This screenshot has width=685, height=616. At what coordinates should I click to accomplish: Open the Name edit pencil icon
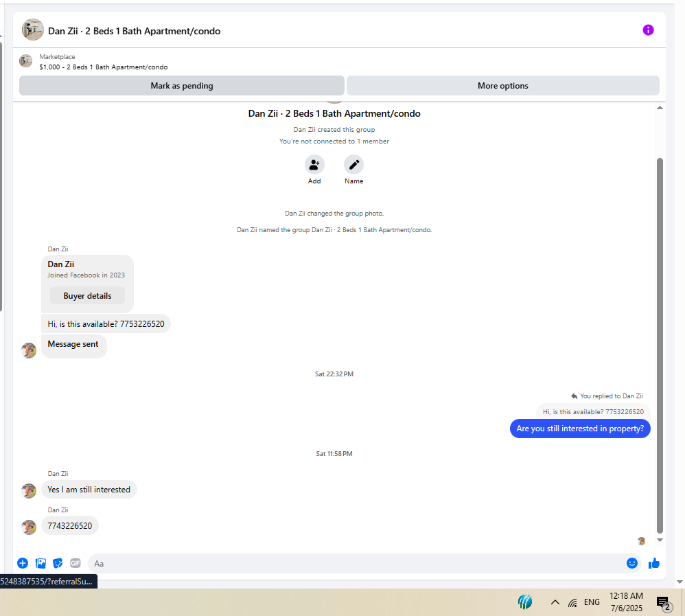click(354, 165)
